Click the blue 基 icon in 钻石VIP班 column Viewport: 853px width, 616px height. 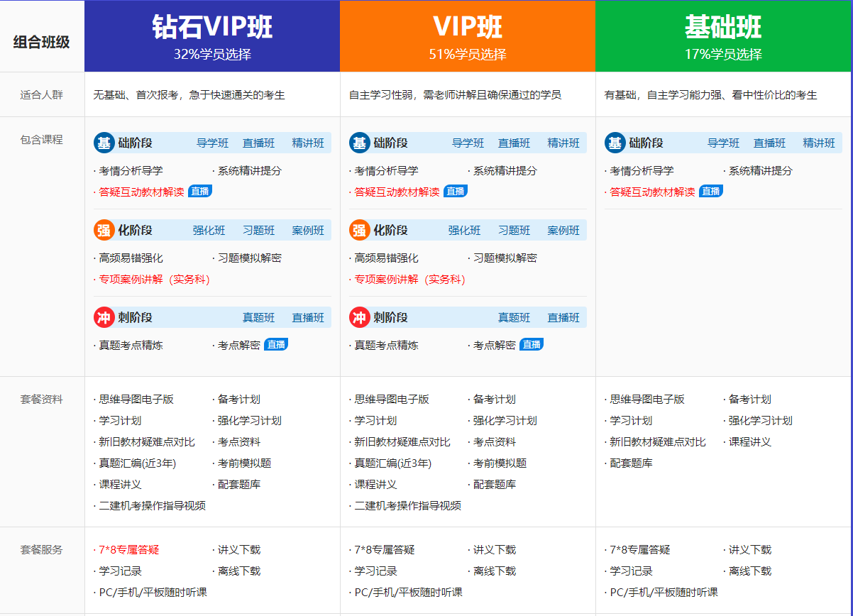[x=104, y=143]
